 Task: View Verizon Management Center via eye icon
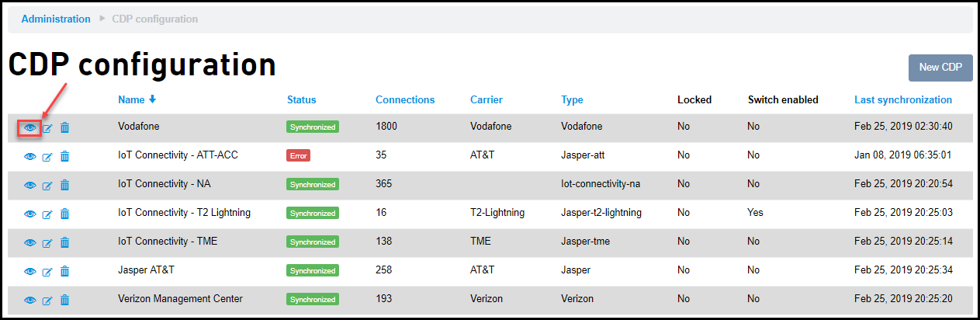click(30, 300)
